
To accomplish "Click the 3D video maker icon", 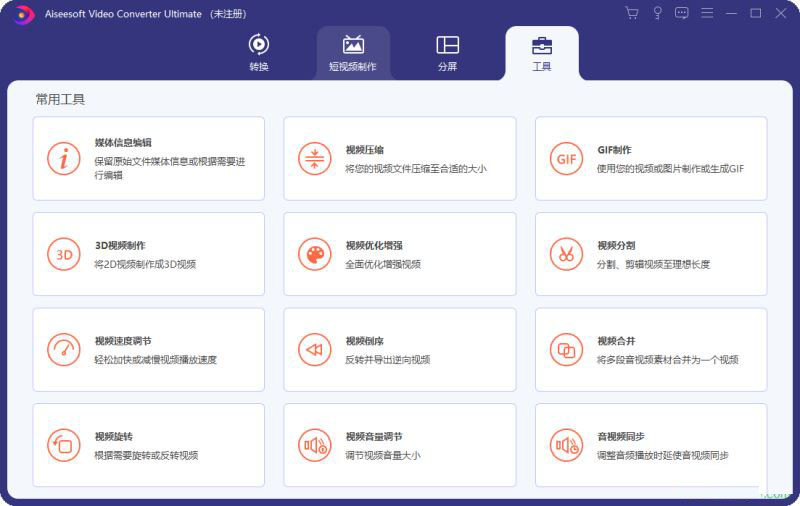I will pyautogui.click(x=64, y=254).
